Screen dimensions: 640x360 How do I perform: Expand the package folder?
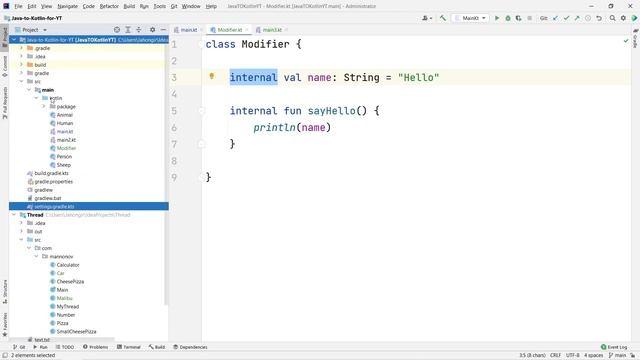(x=44, y=107)
